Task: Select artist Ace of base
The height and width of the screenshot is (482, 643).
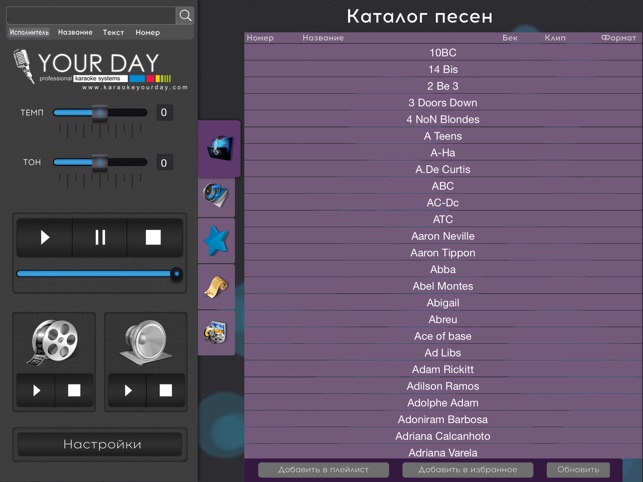Action: click(x=443, y=336)
